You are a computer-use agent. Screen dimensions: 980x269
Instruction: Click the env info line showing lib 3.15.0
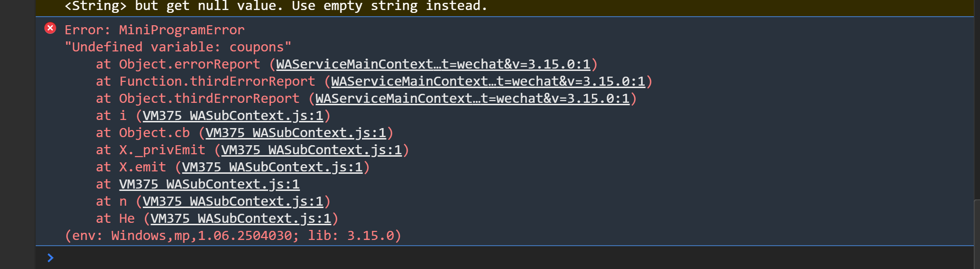tap(233, 236)
